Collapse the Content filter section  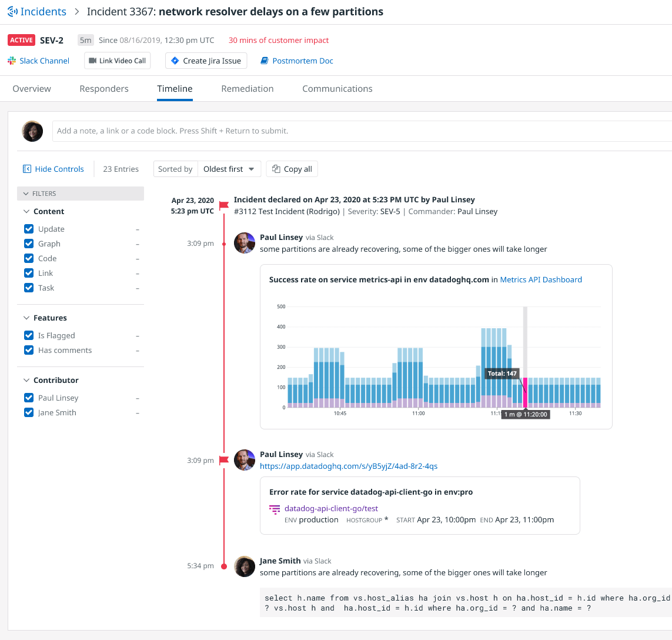26,211
